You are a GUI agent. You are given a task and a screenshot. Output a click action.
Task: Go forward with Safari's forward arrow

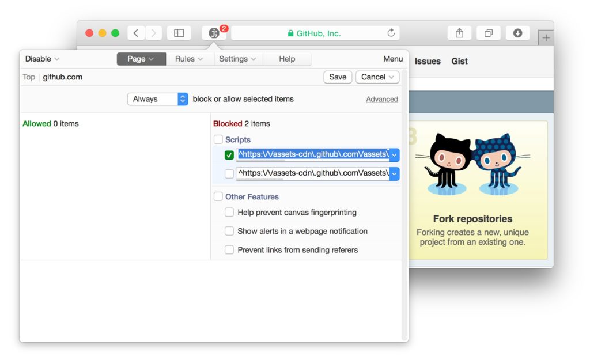(x=153, y=33)
